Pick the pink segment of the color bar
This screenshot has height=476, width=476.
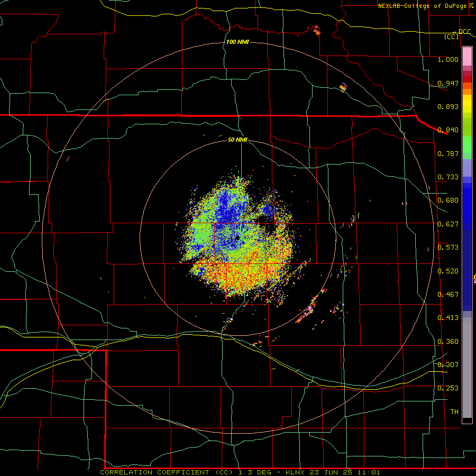[x=467, y=57]
